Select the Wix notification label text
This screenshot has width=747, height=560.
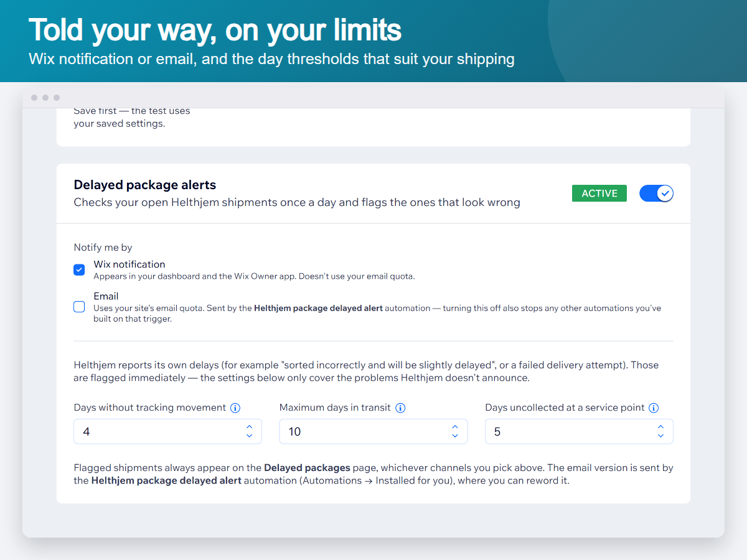pyautogui.click(x=129, y=264)
